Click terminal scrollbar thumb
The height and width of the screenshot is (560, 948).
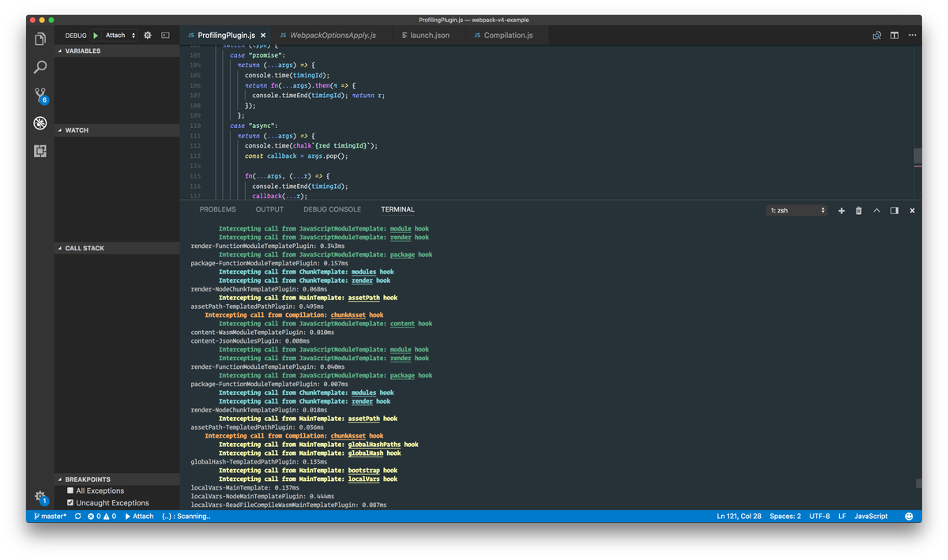(919, 483)
